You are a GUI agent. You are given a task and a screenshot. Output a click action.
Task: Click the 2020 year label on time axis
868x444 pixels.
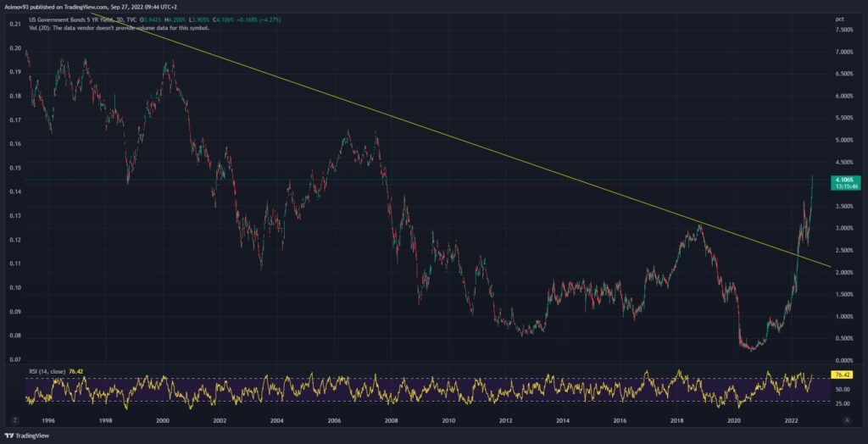tap(734, 421)
